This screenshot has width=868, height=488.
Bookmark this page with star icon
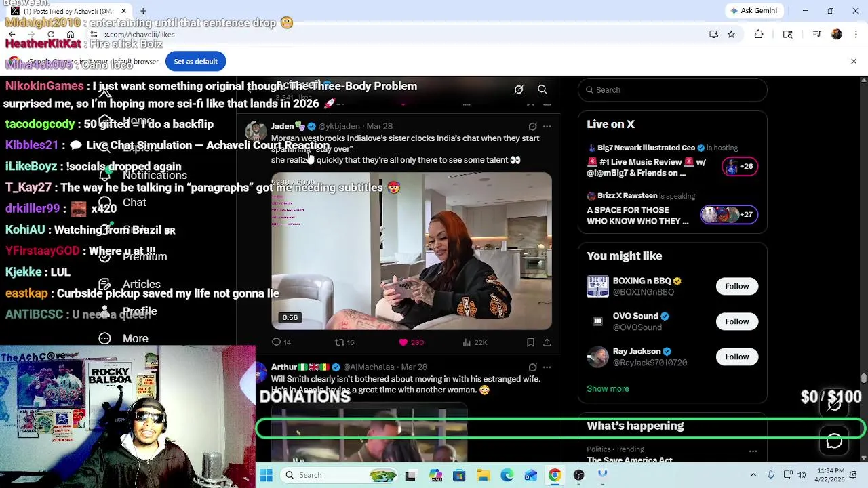[731, 34]
